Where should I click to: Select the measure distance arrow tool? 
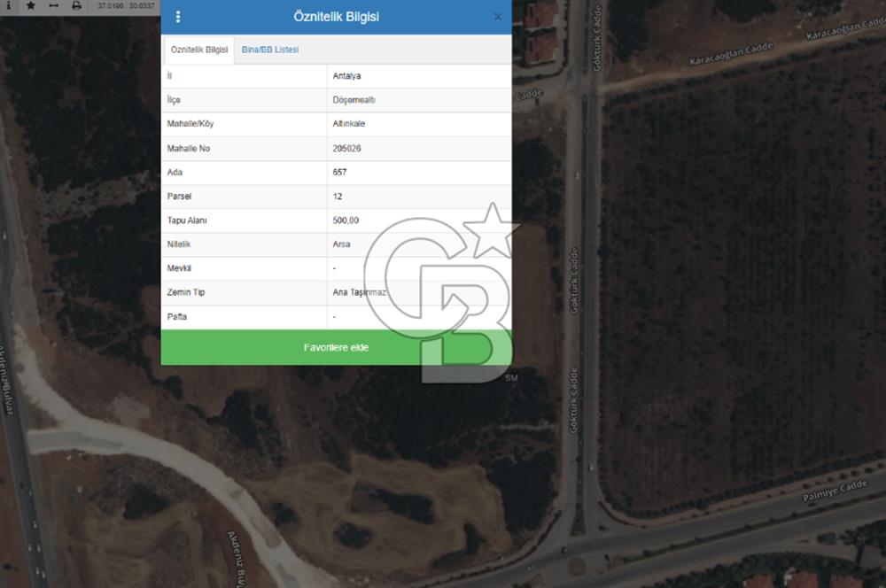53,5
